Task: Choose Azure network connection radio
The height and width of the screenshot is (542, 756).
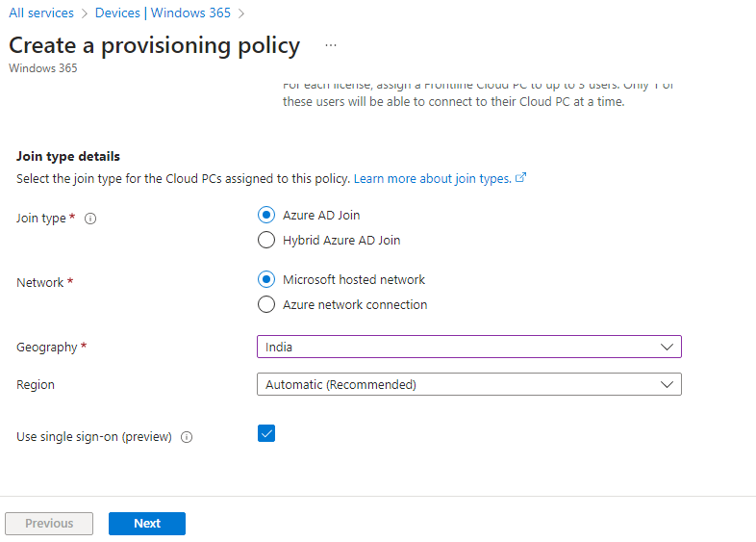Action: click(x=266, y=304)
